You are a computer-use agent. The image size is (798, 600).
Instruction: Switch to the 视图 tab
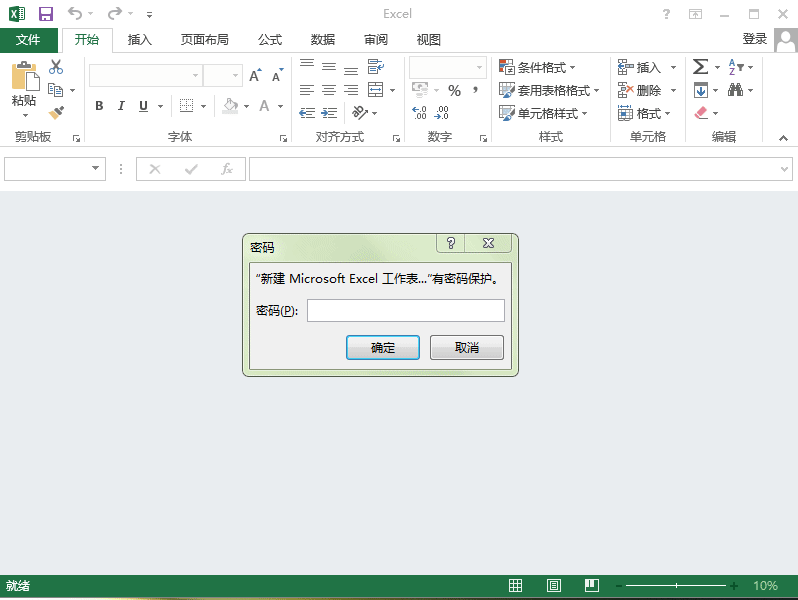click(429, 40)
